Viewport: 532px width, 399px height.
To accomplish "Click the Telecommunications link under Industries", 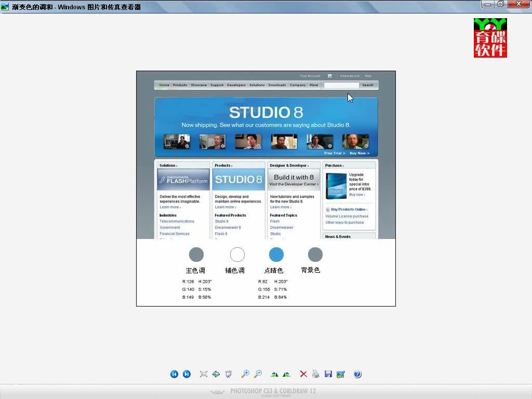I will coord(177,221).
